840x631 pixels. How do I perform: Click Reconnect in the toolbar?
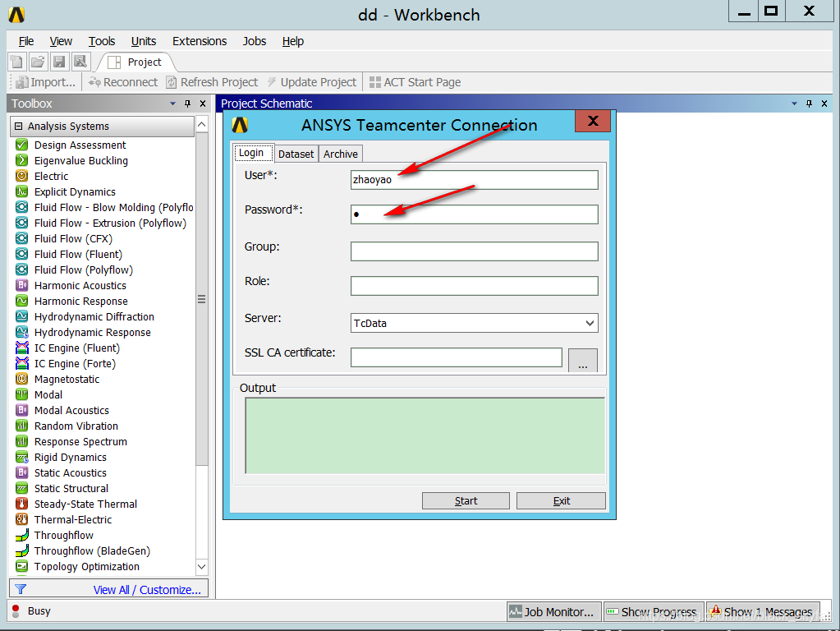click(123, 82)
